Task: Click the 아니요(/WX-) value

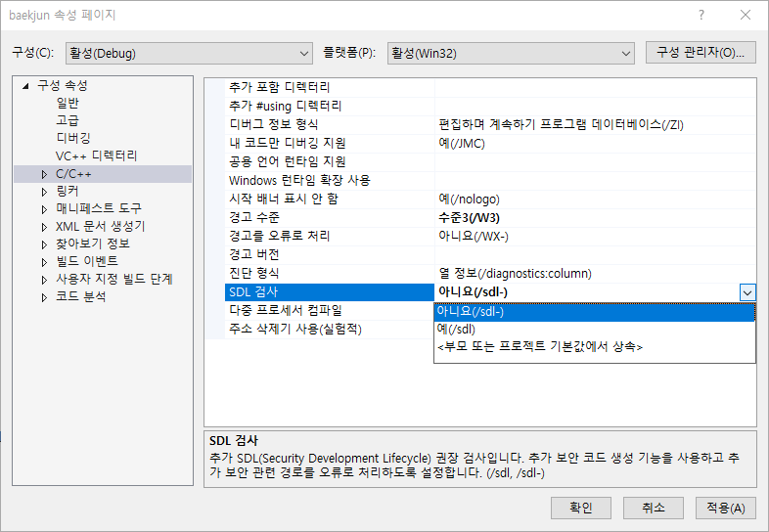Action: (474, 237)
